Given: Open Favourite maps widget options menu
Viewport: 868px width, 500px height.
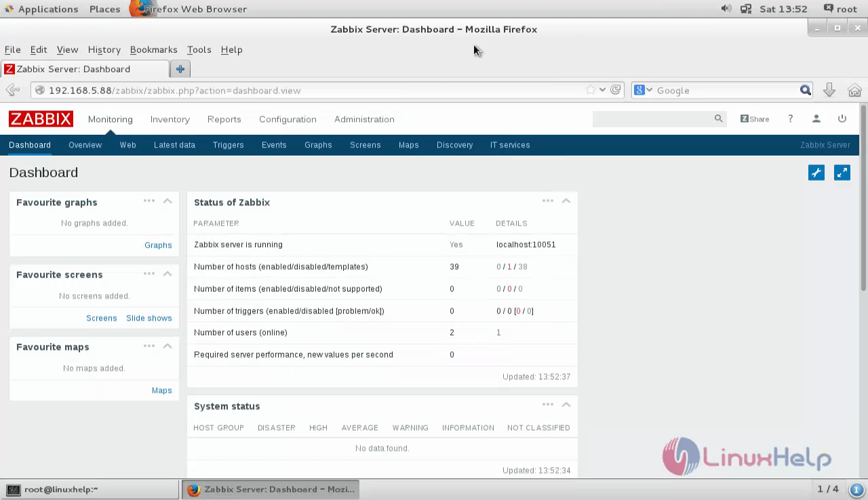Looking at the screenshot, I should 149,346.
